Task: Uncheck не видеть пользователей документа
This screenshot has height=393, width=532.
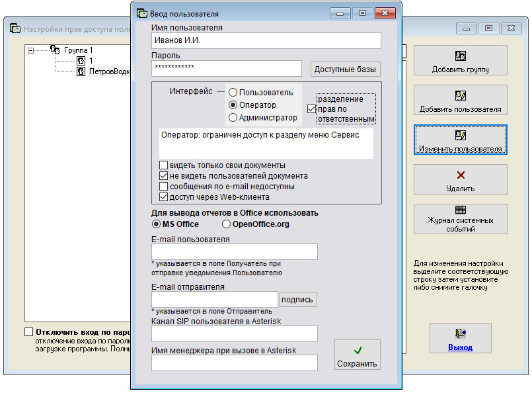Action: 163,176
